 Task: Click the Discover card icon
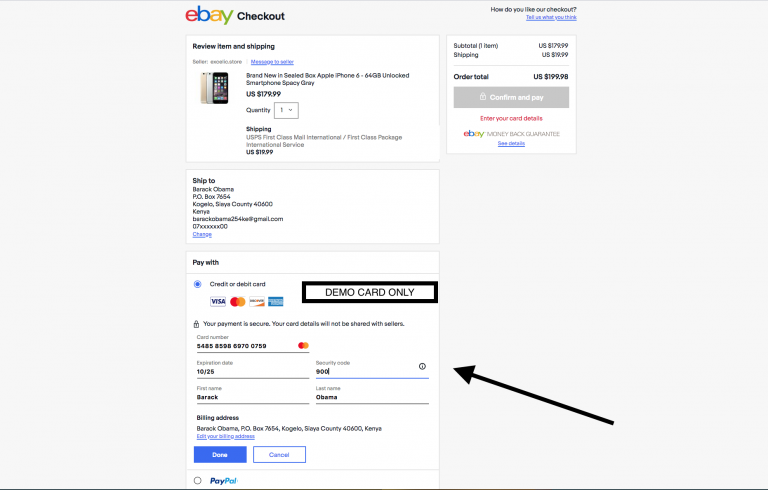point(256,301)
